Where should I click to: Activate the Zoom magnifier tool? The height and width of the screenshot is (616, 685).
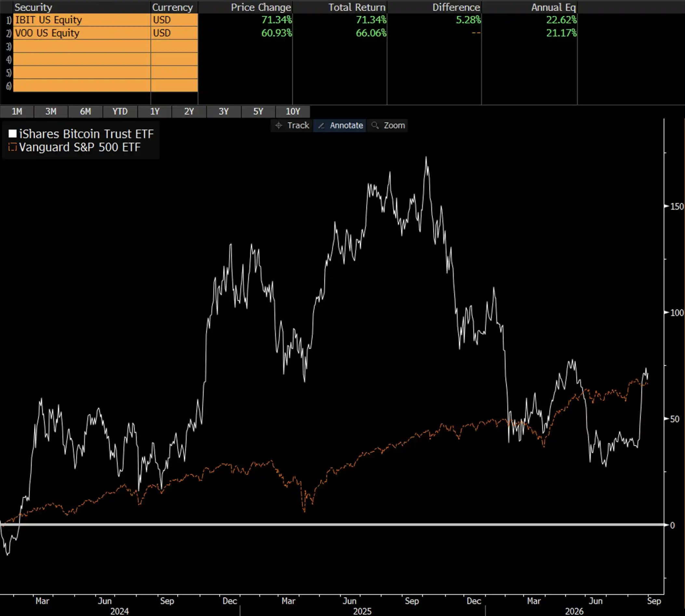click(387, 126)
